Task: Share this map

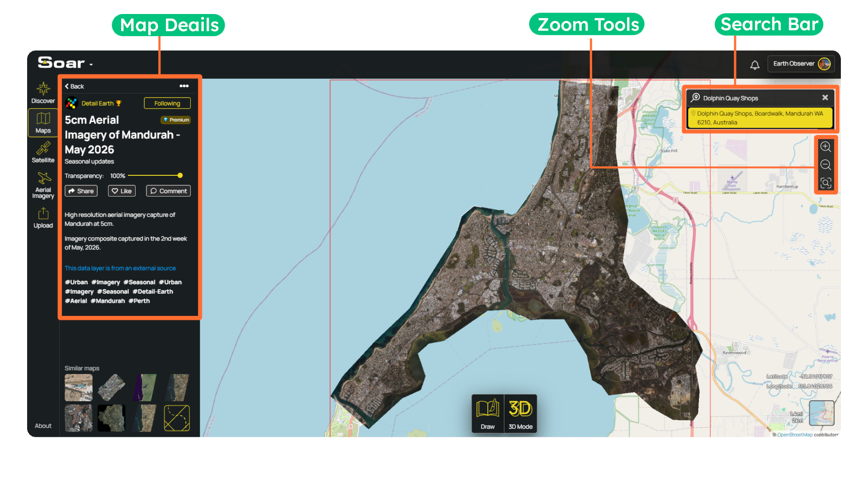Action: (81, 191)
